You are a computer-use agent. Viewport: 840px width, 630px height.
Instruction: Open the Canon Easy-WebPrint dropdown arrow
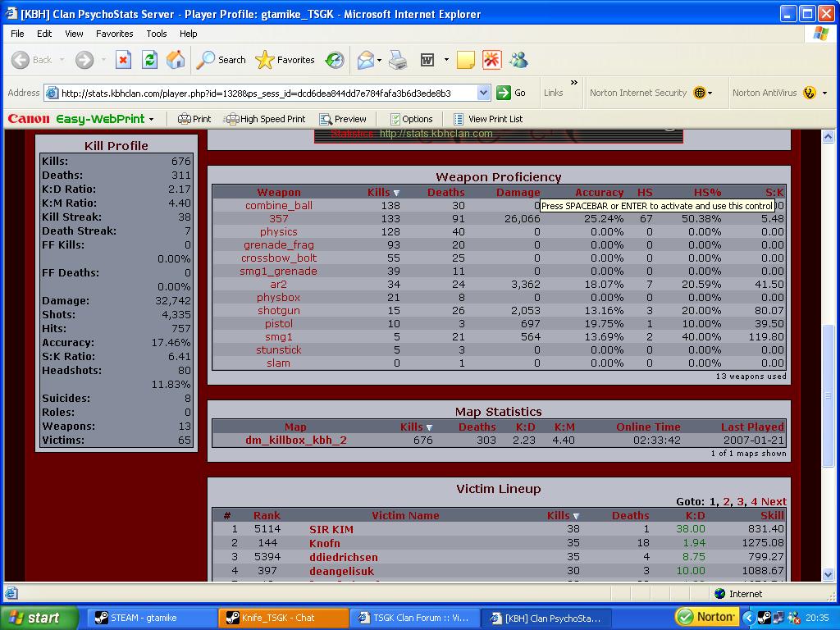pos(151,120)
